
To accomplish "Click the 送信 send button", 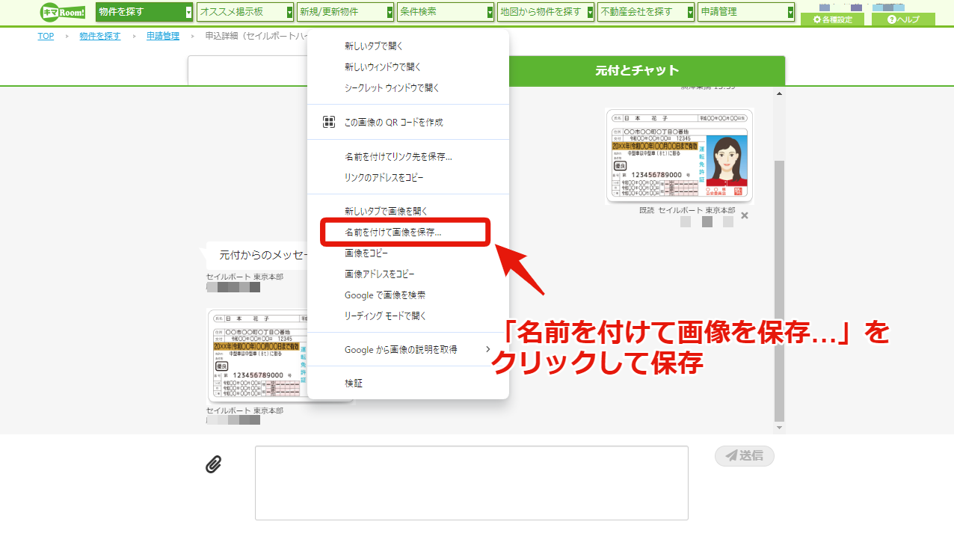I will (745, 456).
